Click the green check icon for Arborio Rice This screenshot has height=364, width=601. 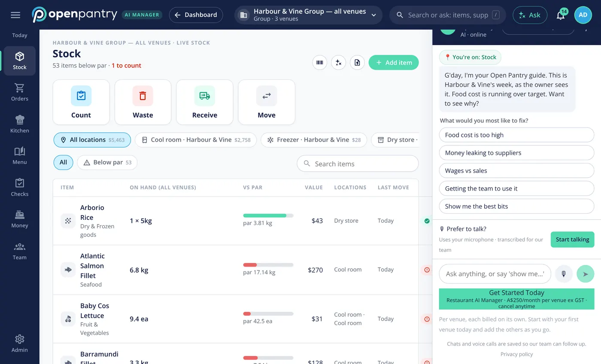427,221
